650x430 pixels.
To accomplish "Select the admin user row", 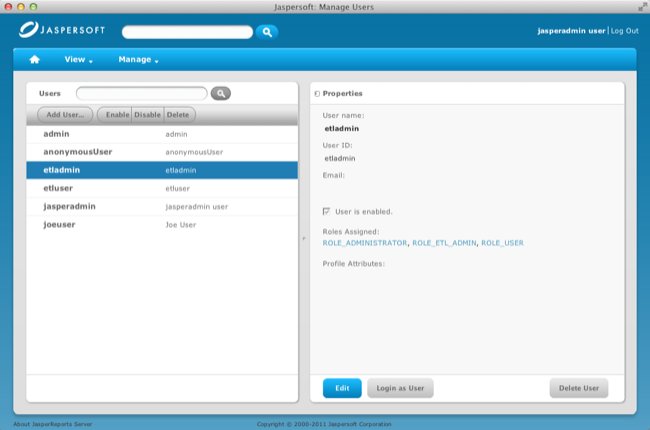I will click(x=162, y=134).
